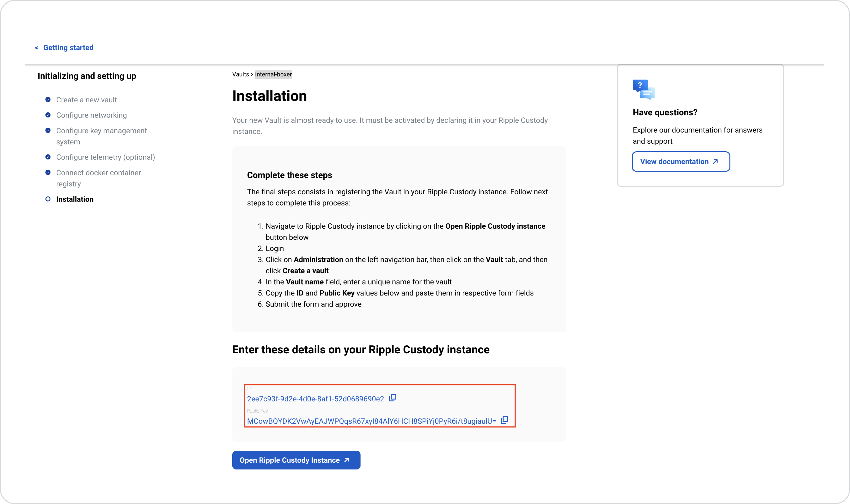Click the check beside Configure key management system

click(x=48, y=130)
